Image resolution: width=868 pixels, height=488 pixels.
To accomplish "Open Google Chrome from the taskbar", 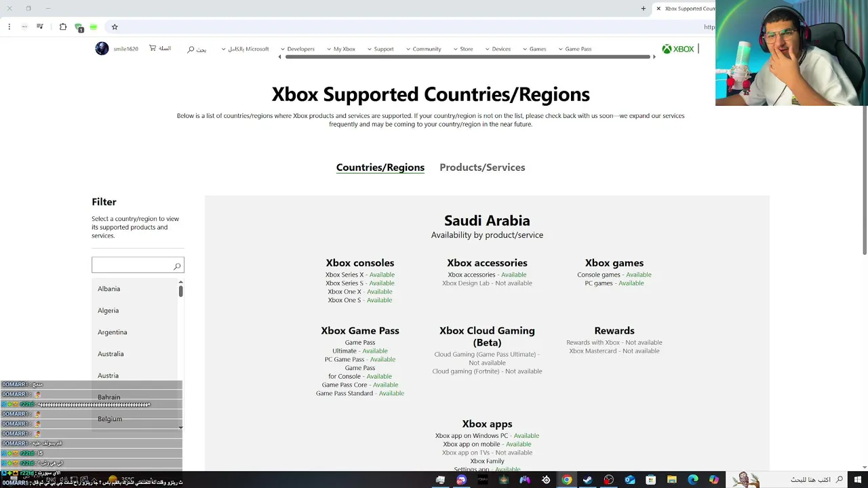I will pyautogui.click(x=567, y=480).
